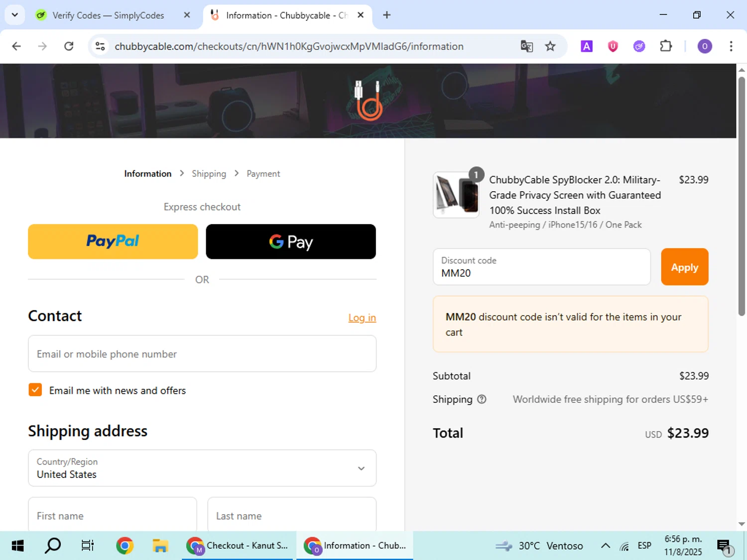Switch to Verify Codes — SimplyCodes tab
The height and width of the screenshot is (560, 747).
click(x=108, y=15)
